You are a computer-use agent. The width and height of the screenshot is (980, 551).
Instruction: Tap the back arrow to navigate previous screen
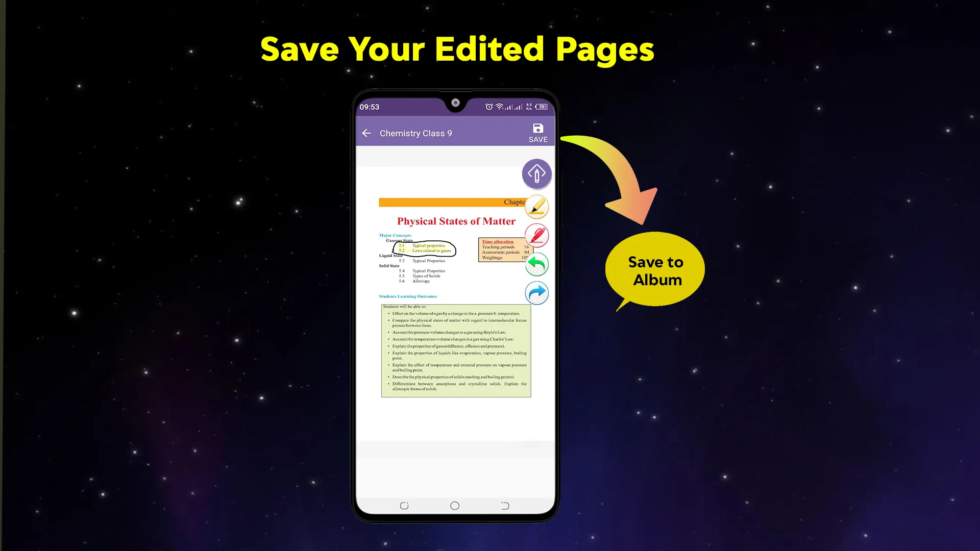click(367, 133)
